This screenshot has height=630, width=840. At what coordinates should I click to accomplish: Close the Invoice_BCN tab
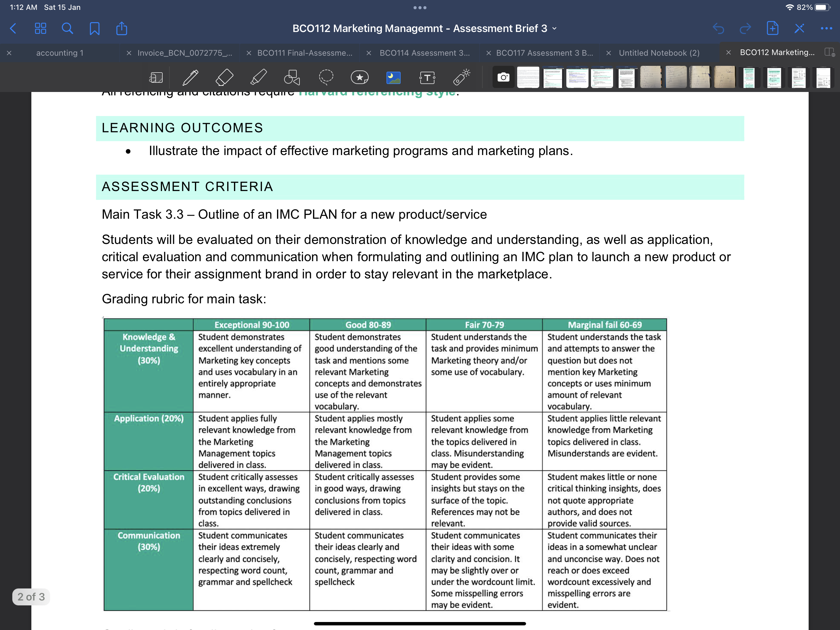[129, 53]
